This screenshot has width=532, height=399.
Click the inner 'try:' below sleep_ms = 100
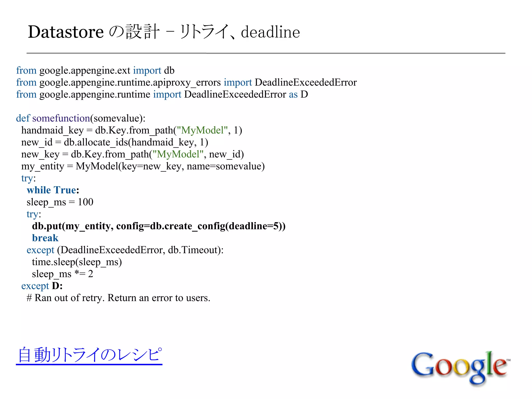click(34, 214)
